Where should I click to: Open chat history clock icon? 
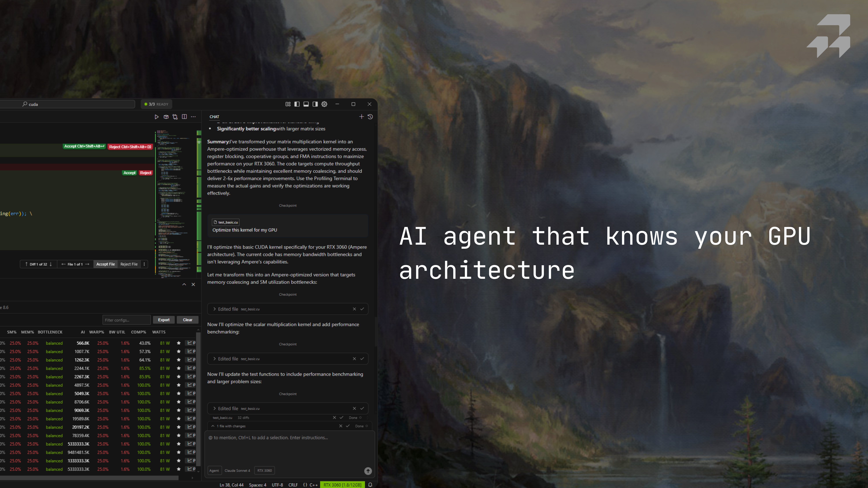(370, 117)
